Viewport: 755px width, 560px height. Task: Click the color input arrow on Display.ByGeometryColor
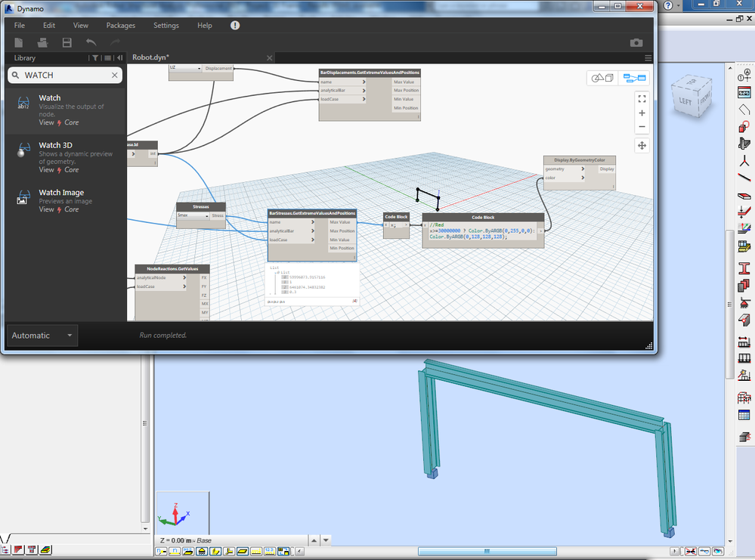pos(583,178)
